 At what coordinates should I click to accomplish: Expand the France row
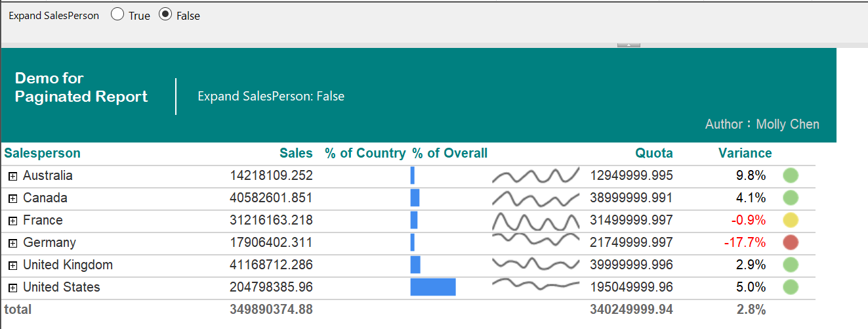[x=12, y=221]
